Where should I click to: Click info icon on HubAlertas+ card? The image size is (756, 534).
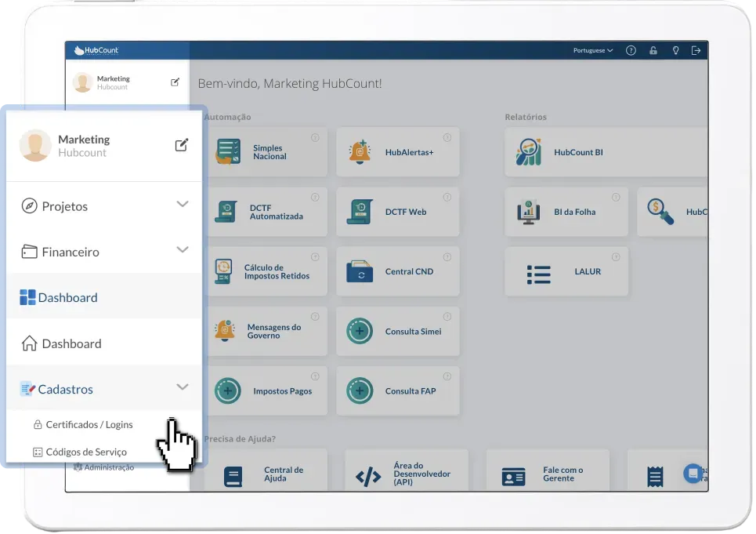coord(447,137)
